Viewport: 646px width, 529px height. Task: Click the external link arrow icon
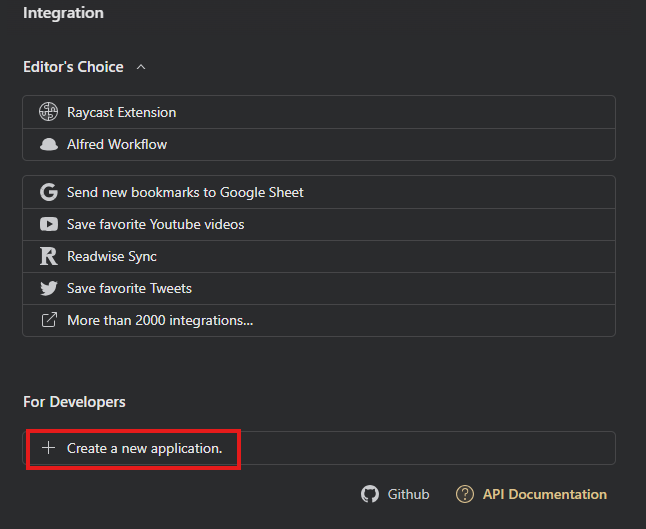pos(48,320)
